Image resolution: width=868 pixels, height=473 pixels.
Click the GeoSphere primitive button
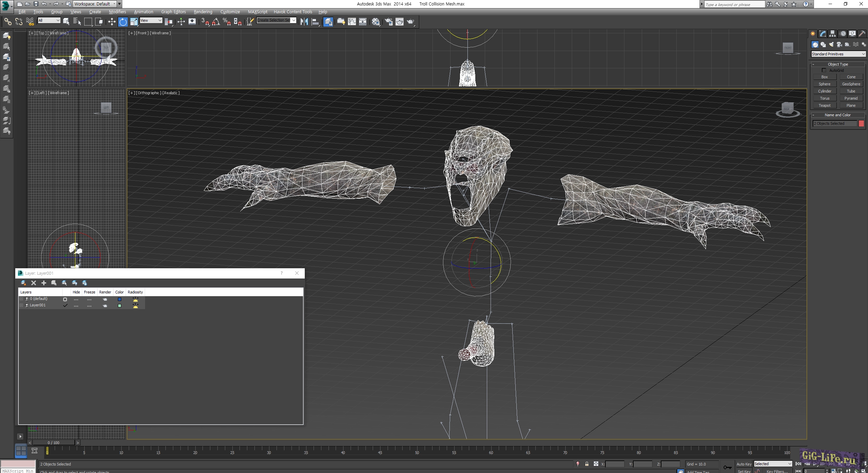tap(851, 84)
